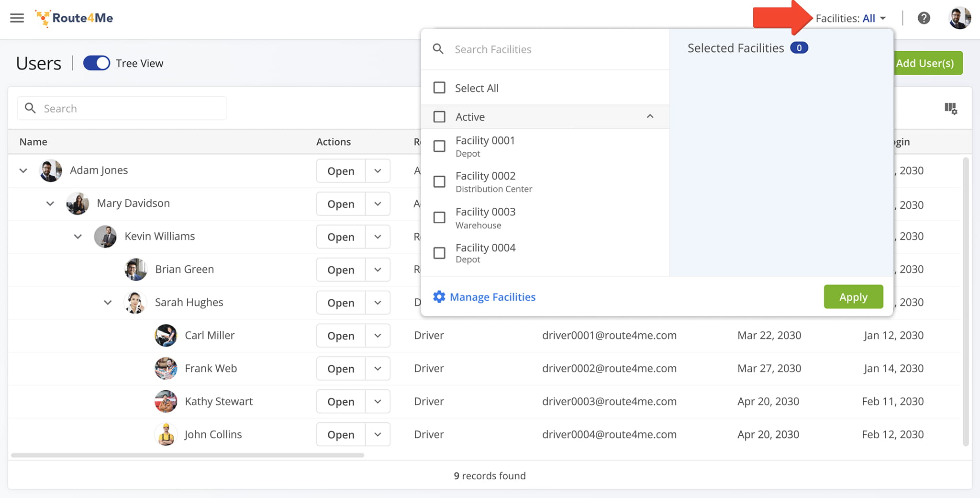Viewport: 980px width, 498px height.
Task: Open the hamburger main menu
Action: (17, 18)
